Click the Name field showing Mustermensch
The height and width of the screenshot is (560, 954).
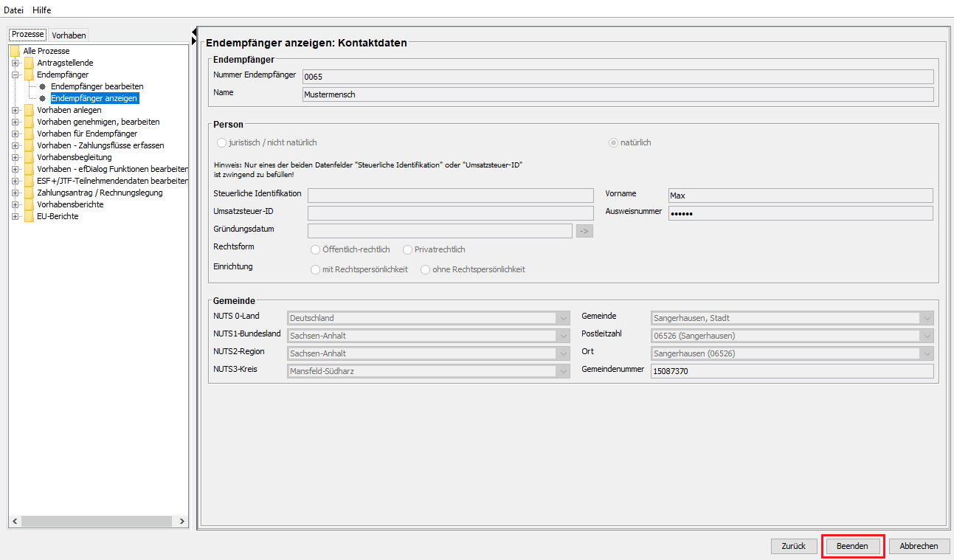click(618, 94)
